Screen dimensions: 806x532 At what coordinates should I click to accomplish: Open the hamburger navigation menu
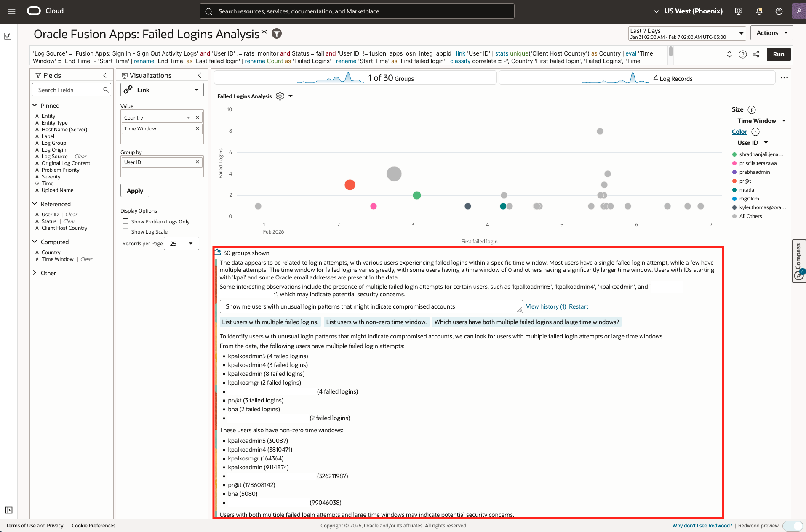pyautogui.click(x=12, y=11)
